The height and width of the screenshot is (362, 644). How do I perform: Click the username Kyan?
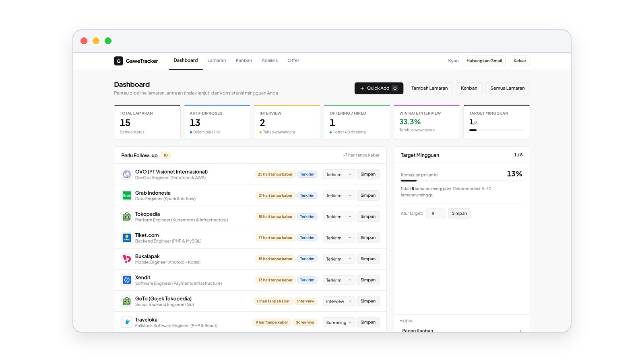(x=453, y=61)
